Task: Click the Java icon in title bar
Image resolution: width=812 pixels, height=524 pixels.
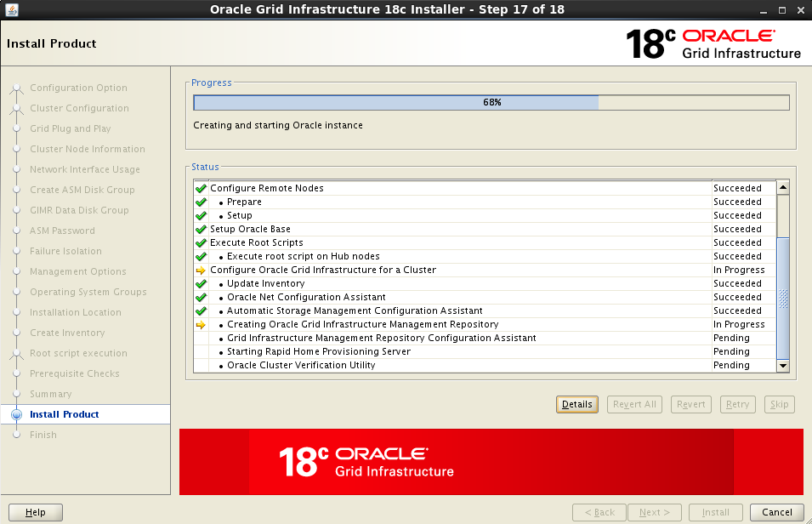Action: click(11, 9)
